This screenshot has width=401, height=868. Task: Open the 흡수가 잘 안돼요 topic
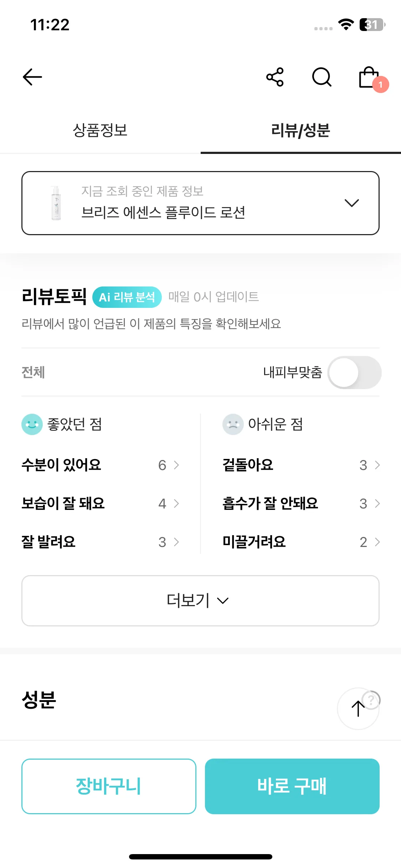tap(301, 503)
